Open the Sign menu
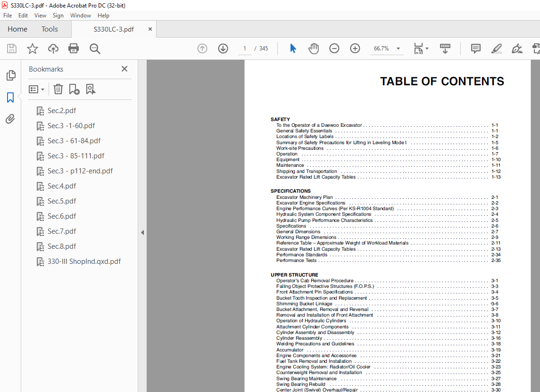Image resolution: width=540 pixels, height=392 pixels. tap(58, 16)
